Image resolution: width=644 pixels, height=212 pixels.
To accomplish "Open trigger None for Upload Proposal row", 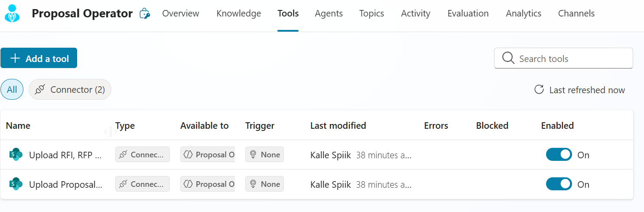I will click(x=264, y=184).
